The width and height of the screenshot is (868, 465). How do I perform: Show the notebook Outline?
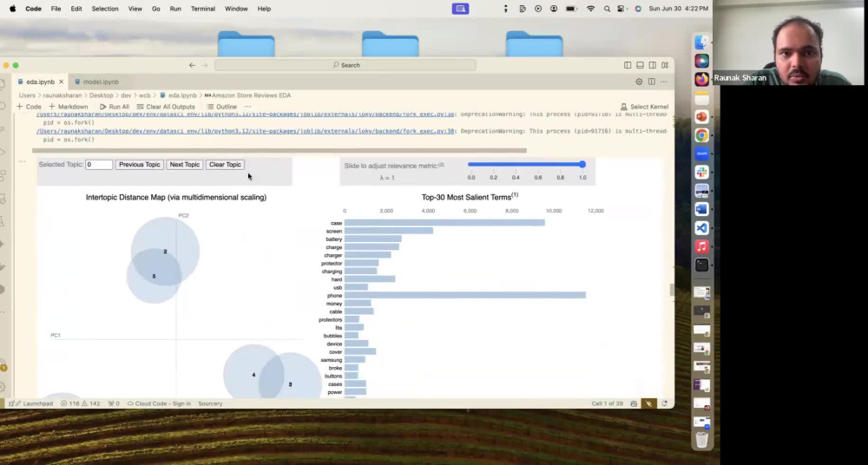pos(222,107)
